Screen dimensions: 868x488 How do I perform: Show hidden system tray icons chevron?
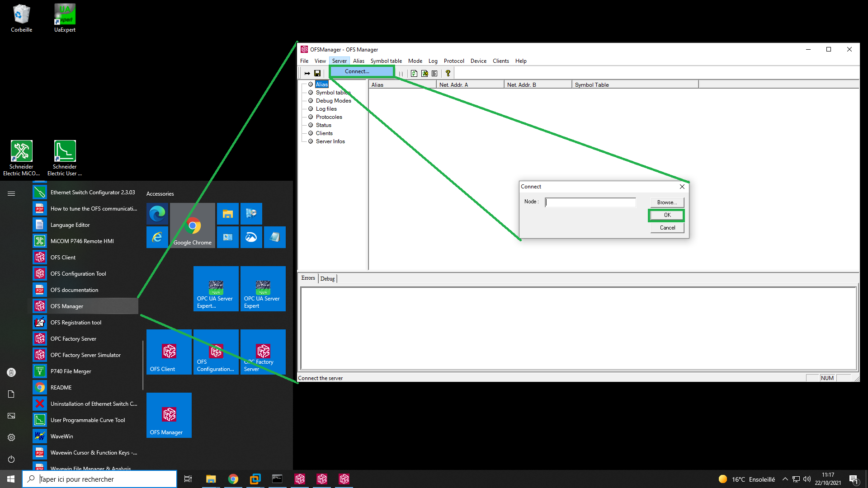785,479
